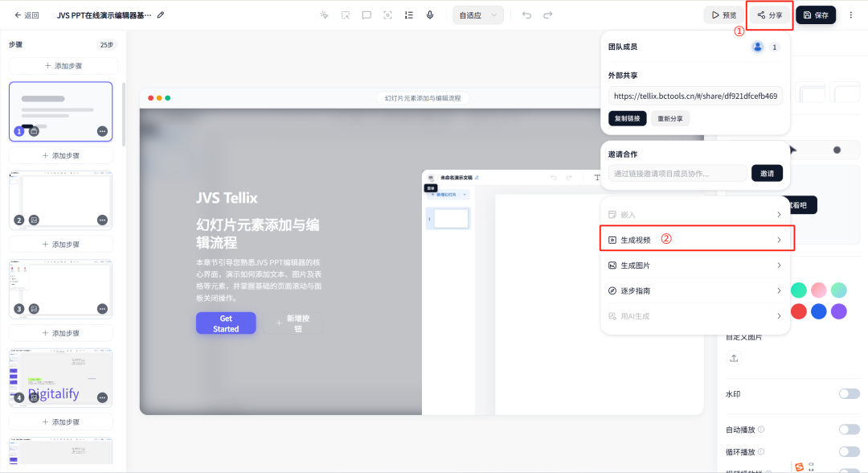Click the 幻灯片元素添加与编辑流程 slide heading
868x473 pixels.
coord(257,234)
